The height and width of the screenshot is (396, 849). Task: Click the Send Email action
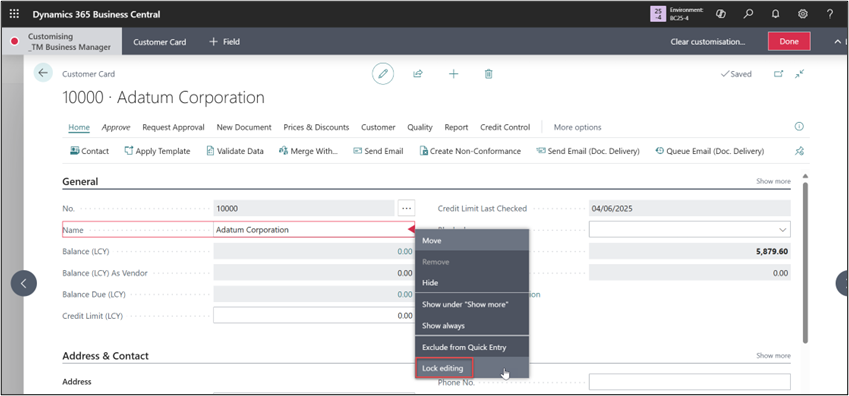point(378,151)
